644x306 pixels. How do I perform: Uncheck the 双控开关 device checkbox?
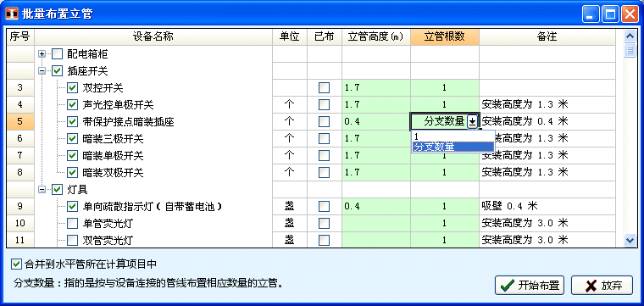[73, 88]
